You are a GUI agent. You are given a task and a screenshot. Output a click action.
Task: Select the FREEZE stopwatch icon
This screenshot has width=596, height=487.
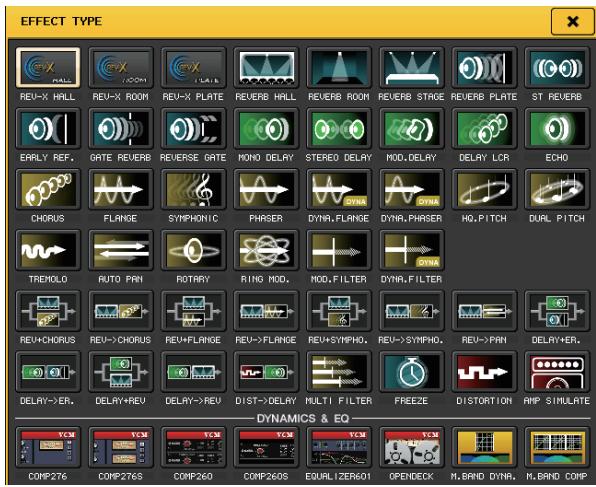coord(411,372)
